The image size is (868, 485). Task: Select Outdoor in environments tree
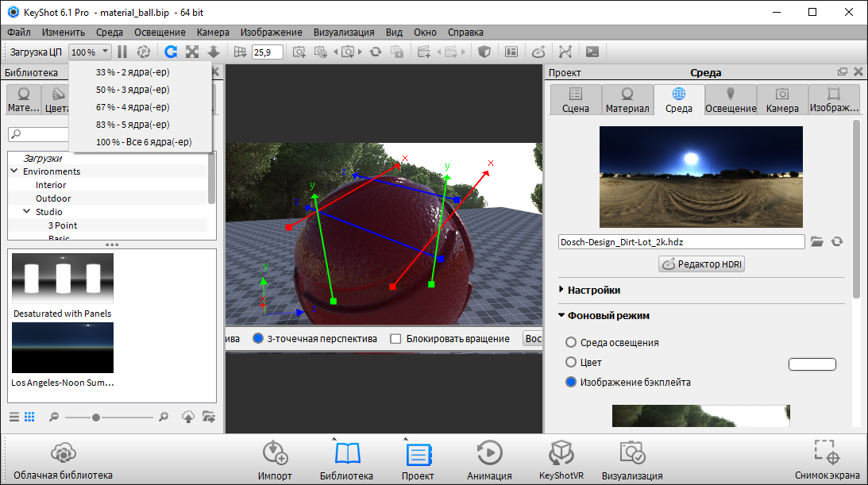pyautogui.click(x=53, y=198)
